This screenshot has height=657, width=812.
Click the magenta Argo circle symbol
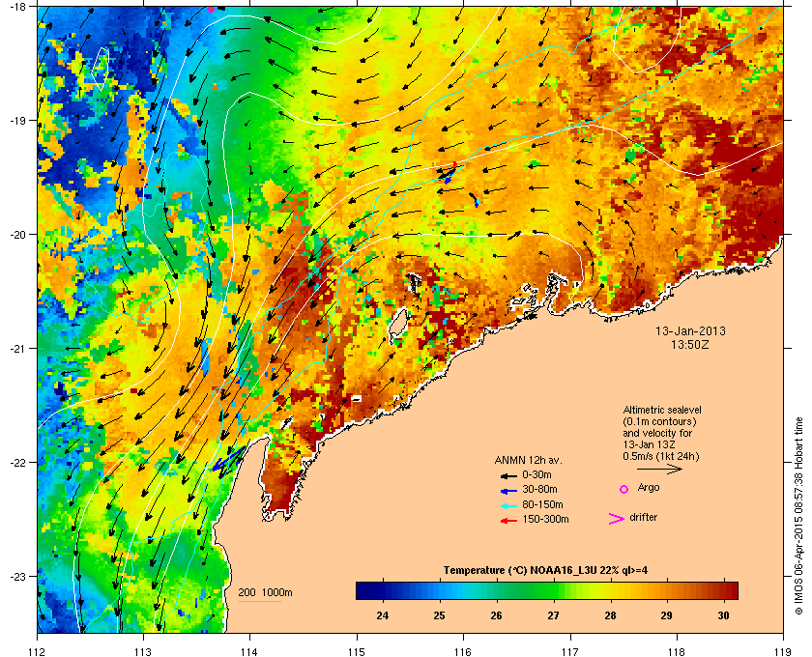point(624,489)
